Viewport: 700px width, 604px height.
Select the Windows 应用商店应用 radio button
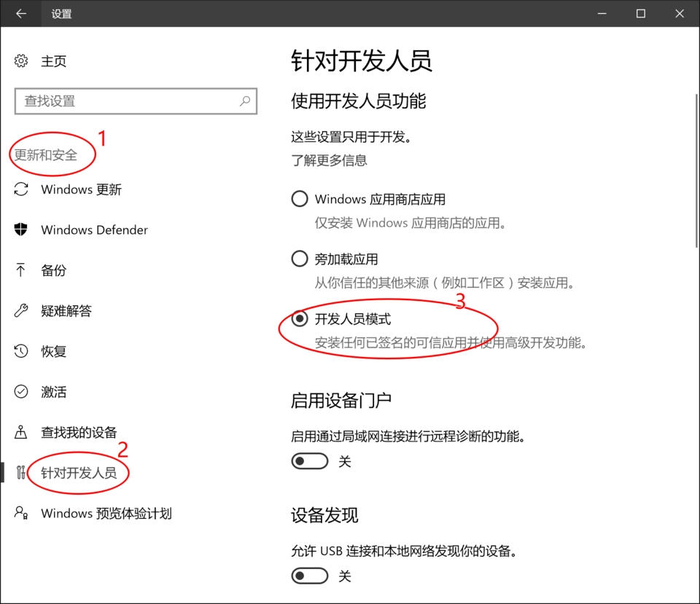point(300,198)
